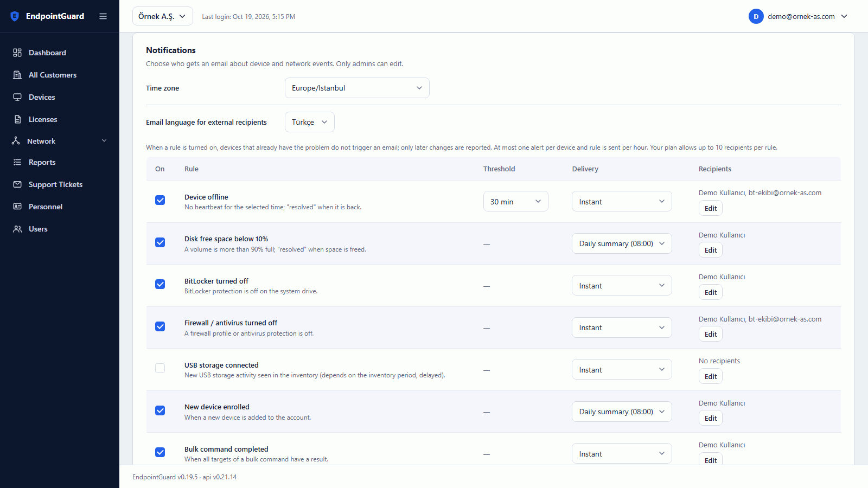The height and width of the screenshot is (488, 868).
Task: Expand the Network submenu chevron
Action: tap(104, 141)
